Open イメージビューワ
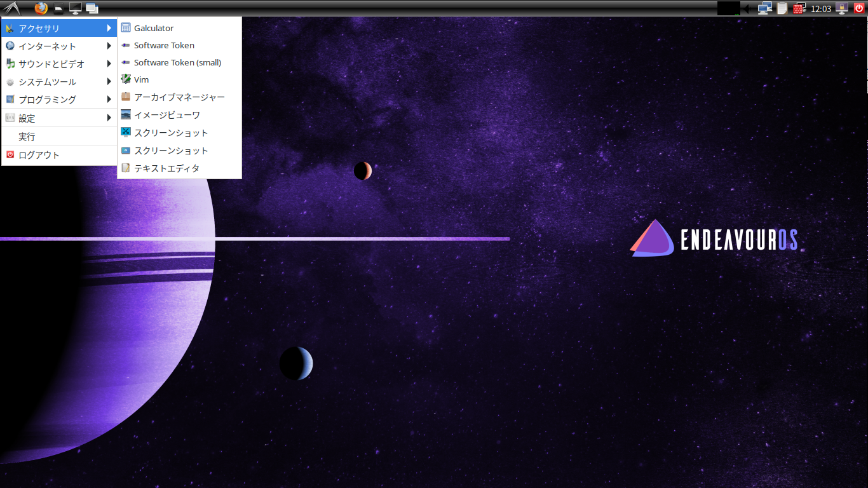 179,115
